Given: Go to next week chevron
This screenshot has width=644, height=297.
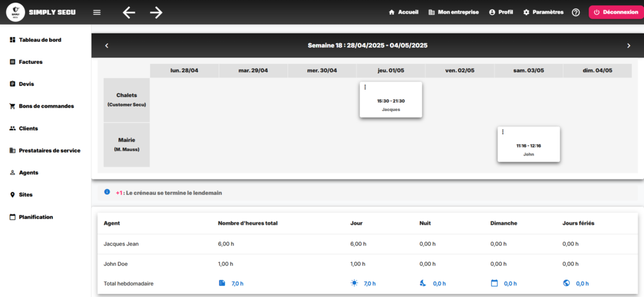Looking at the screenshot, I should 629,46.
